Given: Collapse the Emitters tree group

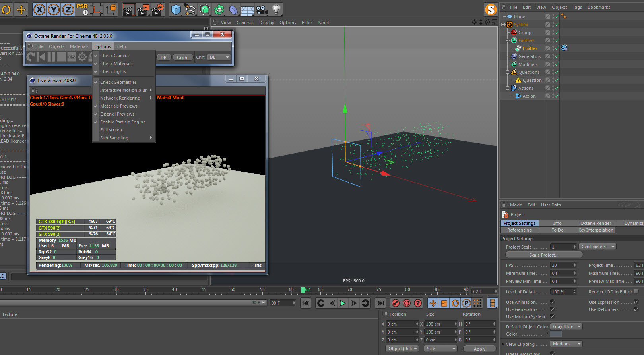Looking at the screenshot, I should pos(507,41).
